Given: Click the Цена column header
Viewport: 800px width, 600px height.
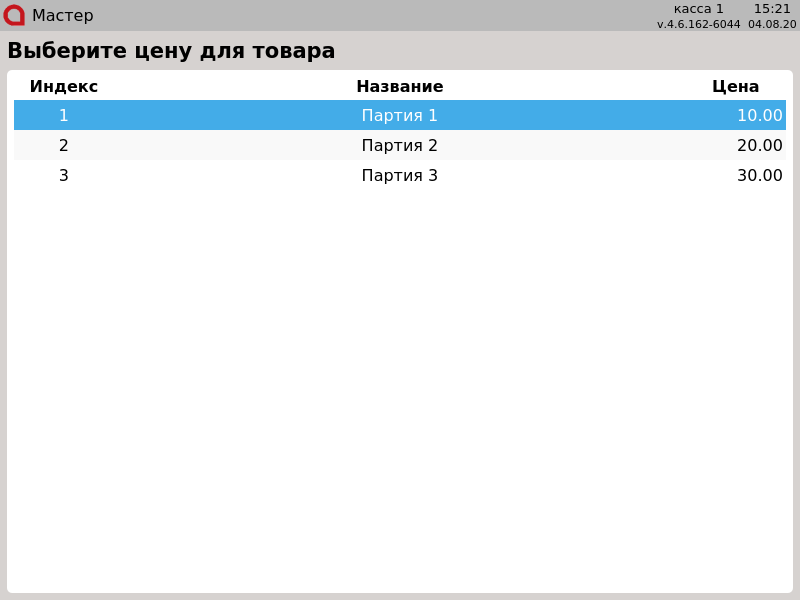Looking at the screenshot, I should click(735, 86).
